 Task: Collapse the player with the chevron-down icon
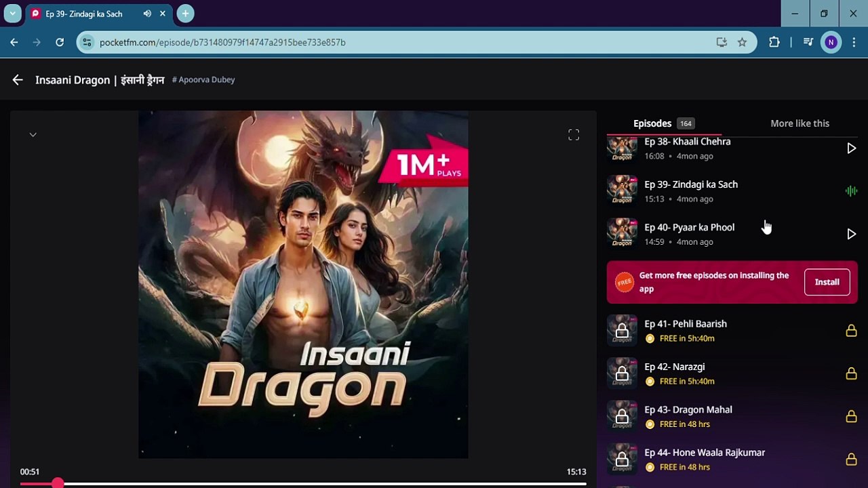click(x=33, y=135)
